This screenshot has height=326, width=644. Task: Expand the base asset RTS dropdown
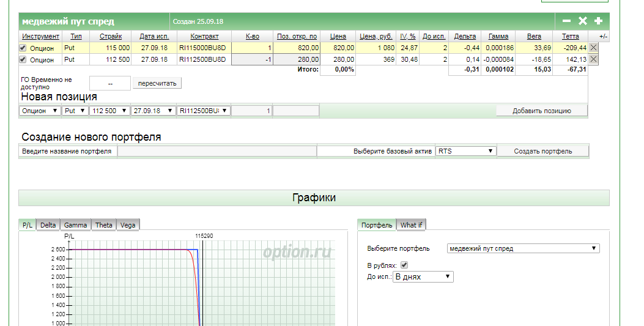click(465, 151)
